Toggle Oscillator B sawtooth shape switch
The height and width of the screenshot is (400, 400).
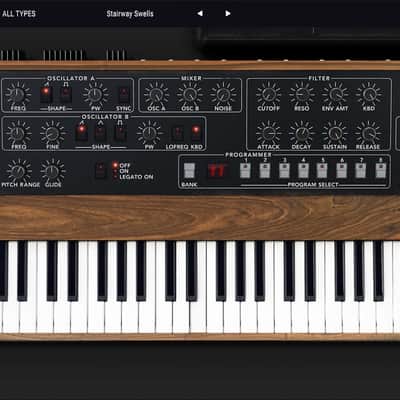click(81, 133)
